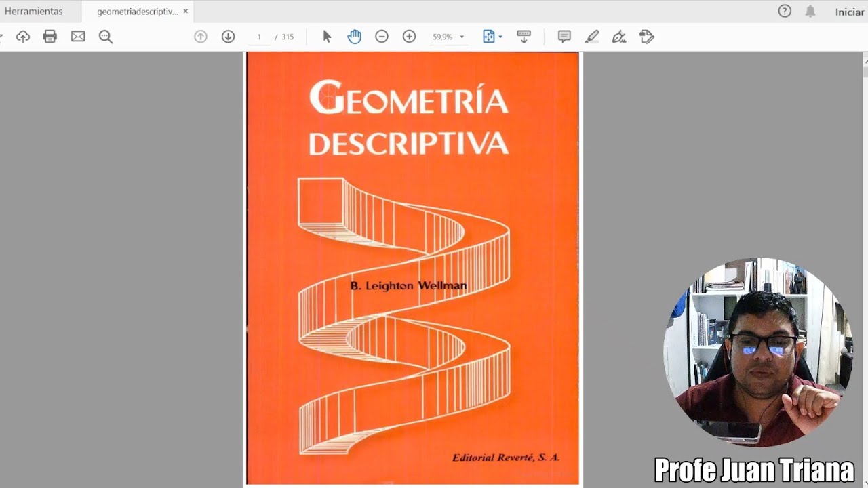The image size is (868, 488).
Task: Open the find text magnifier icon
Action: pyautogui.click(x=106, y=37)
